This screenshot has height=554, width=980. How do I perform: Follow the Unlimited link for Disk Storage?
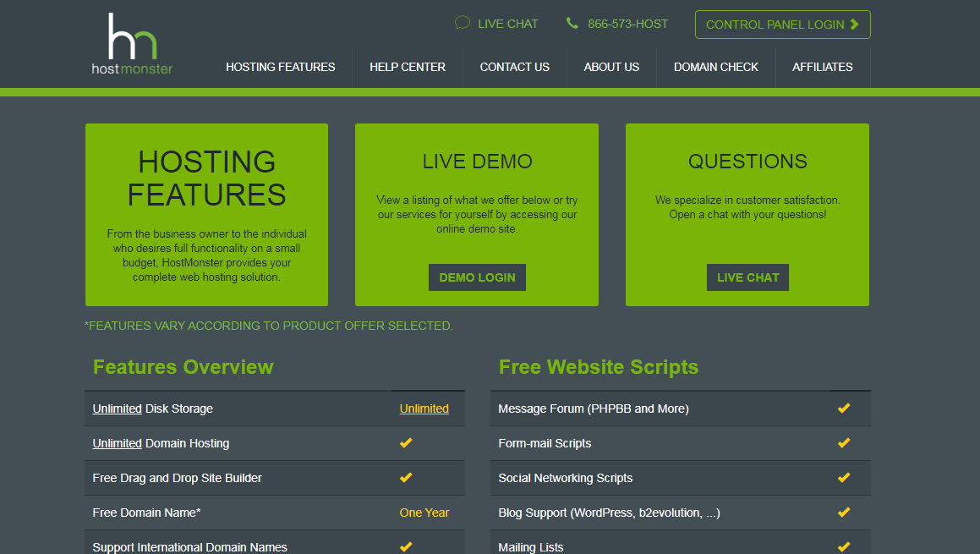(x=424, y=408)
